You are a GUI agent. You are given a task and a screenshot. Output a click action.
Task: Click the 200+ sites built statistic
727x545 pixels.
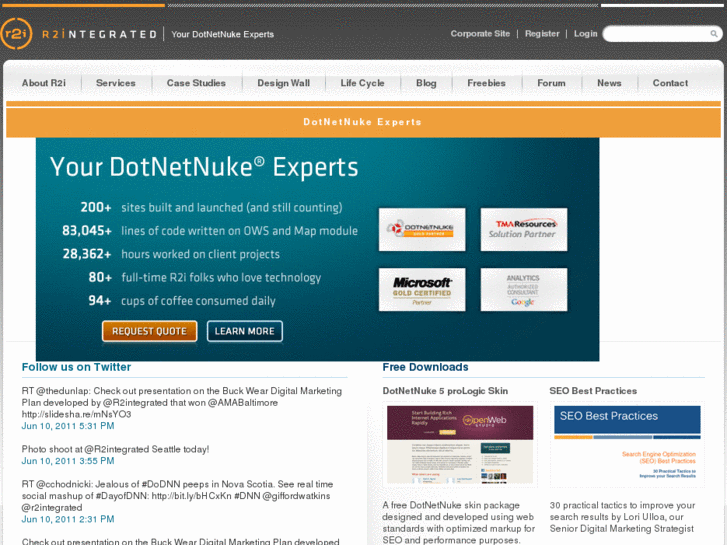(211, 207)
